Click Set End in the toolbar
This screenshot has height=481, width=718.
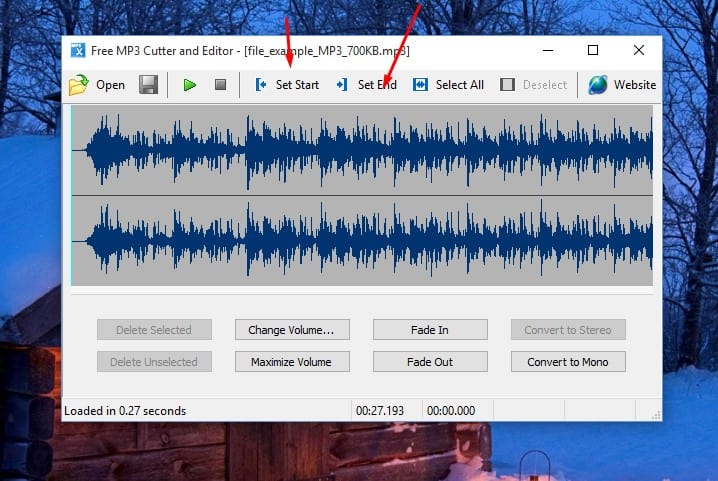(367, 85)
